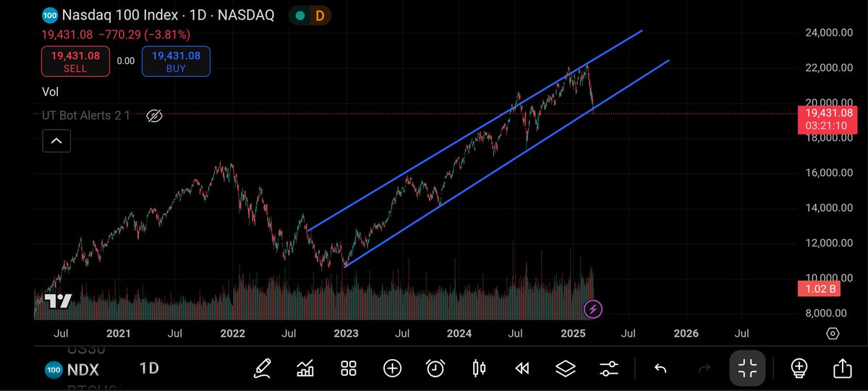Change chart type via candlestick icon

479,368
